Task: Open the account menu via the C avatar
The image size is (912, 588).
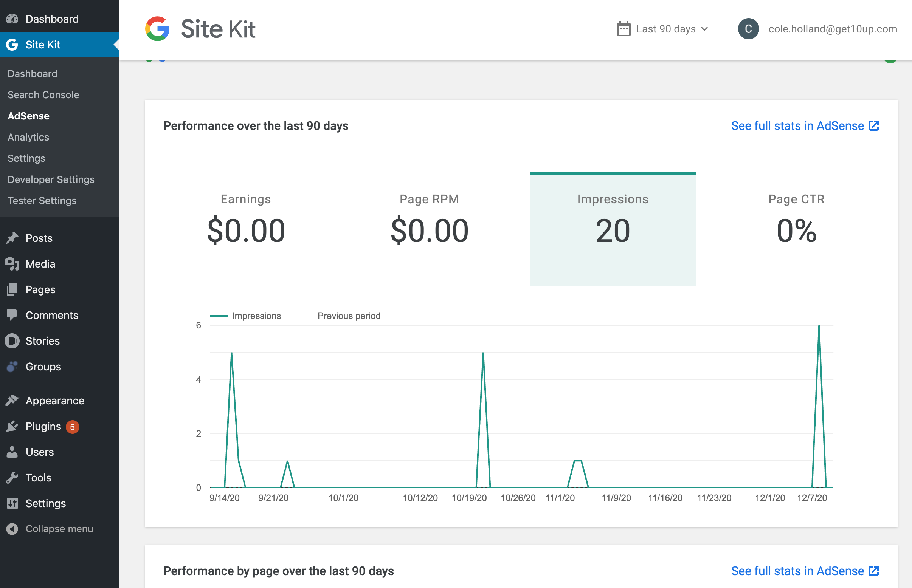Action: [749, 29]
